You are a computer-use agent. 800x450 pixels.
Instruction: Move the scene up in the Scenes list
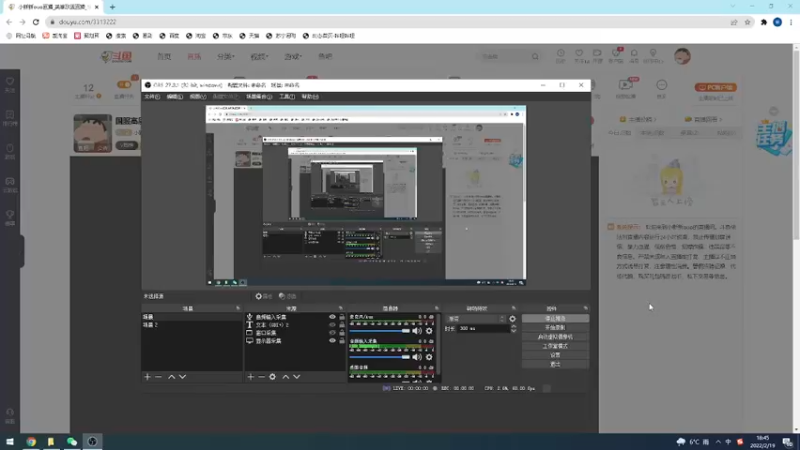(x=171, y=377)
